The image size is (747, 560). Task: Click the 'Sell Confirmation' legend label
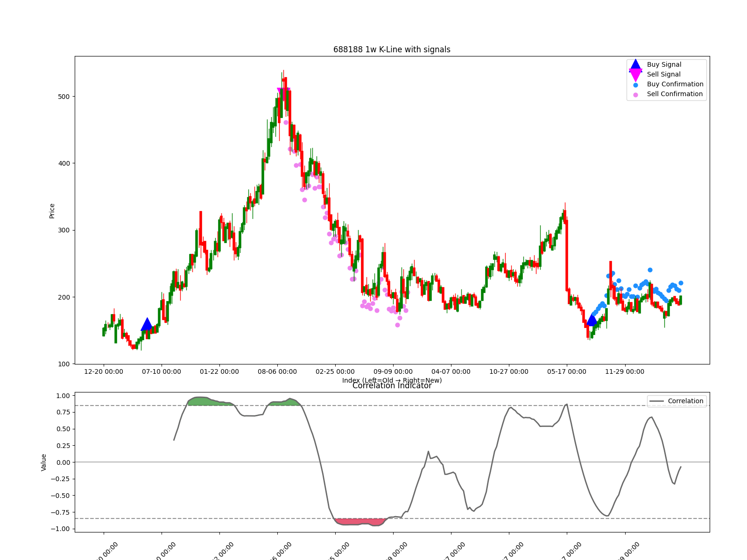(x=675, y=94)
